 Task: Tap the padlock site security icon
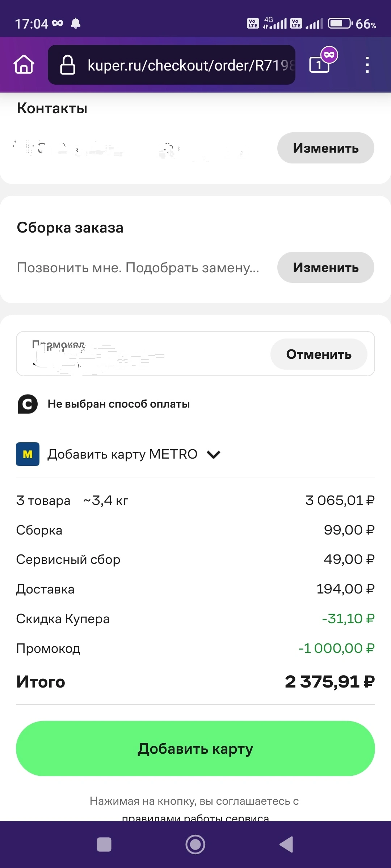(67, 65)
